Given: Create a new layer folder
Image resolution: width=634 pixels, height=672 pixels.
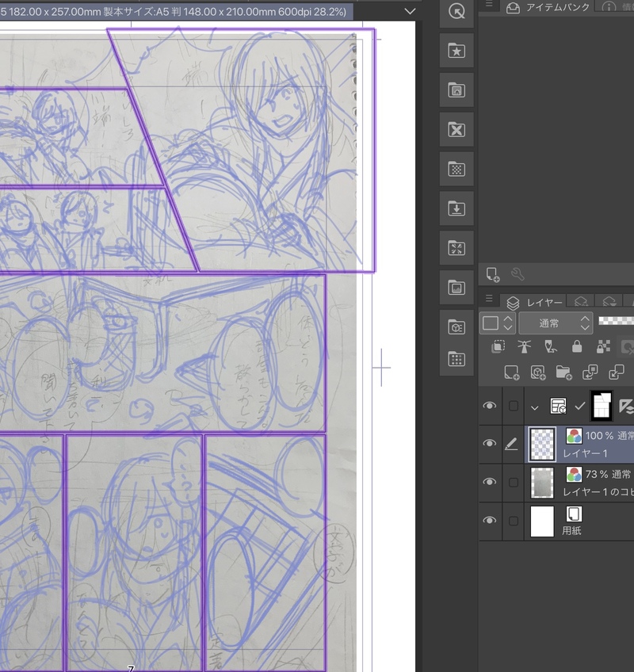Looking at the screenshot, I should click(x=563, y=372).
